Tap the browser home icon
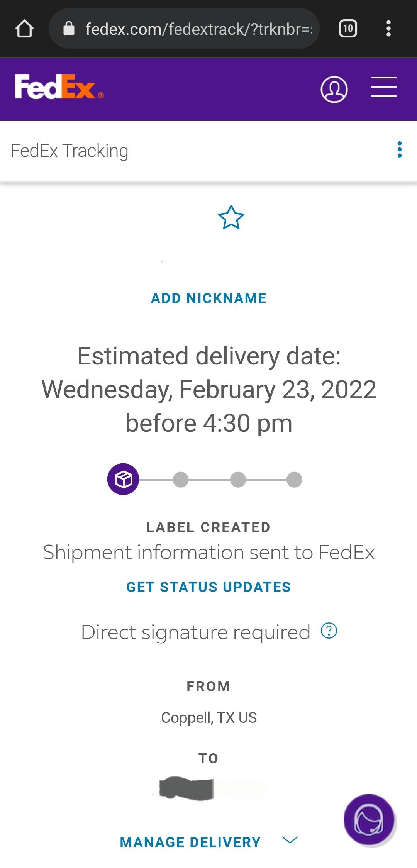 (24, 29)
